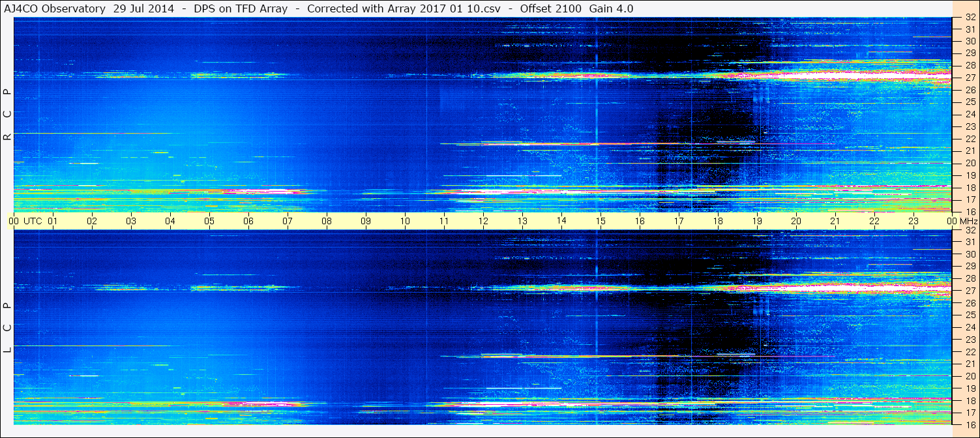The image size is (980, 438).
Task: Click 26 MHz tick on LCP frequency scale
Action: [x=970, y=303]
